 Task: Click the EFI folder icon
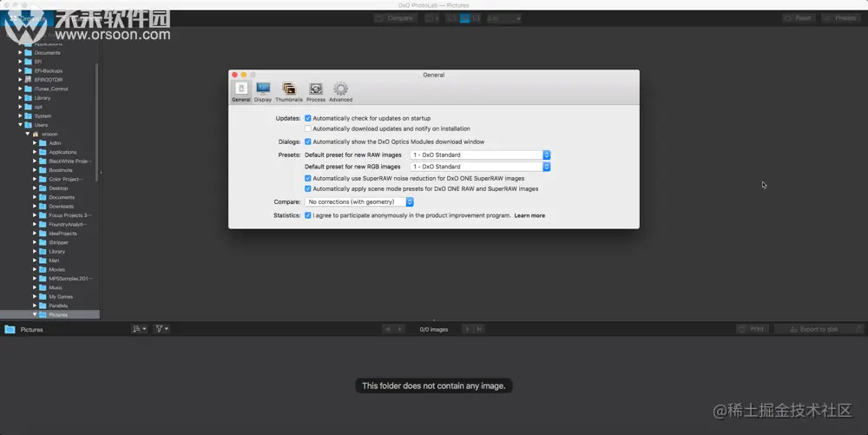[29, 62]
